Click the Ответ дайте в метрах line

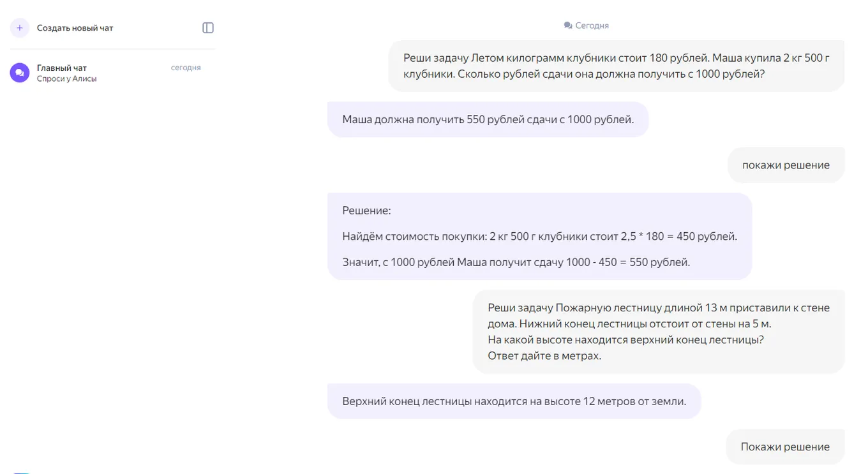tap(544, 356)
